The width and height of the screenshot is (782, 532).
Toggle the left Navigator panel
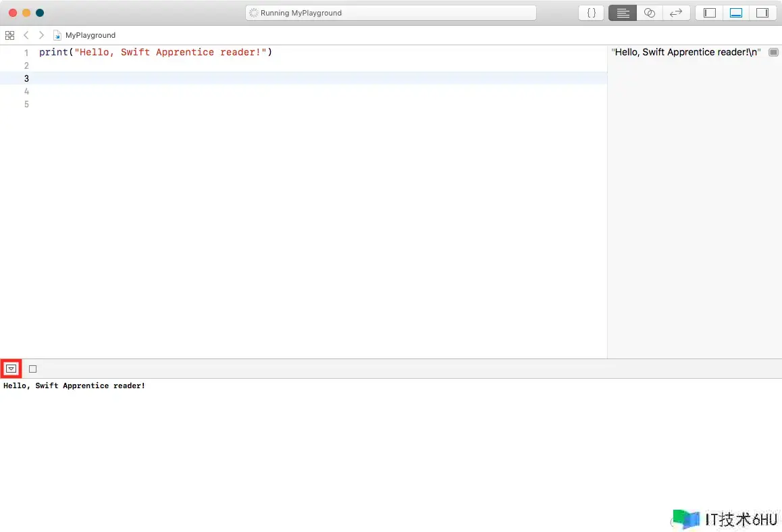710,13
